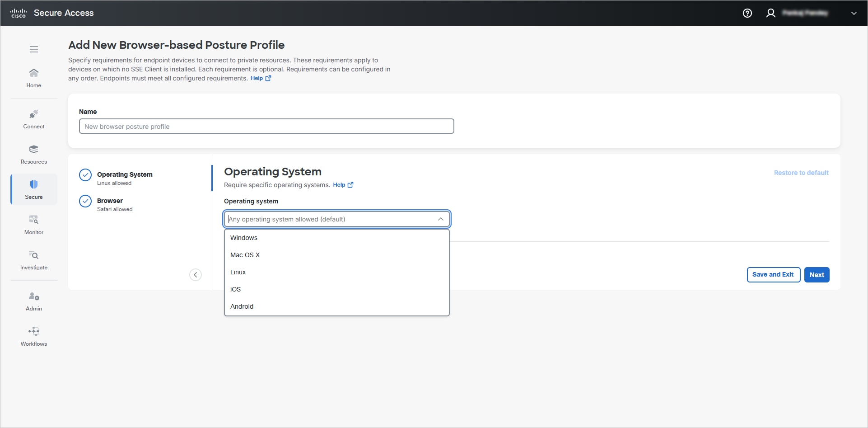
Task: Click the Operating System step checkmark circle
Action: [x=85, y=175]
